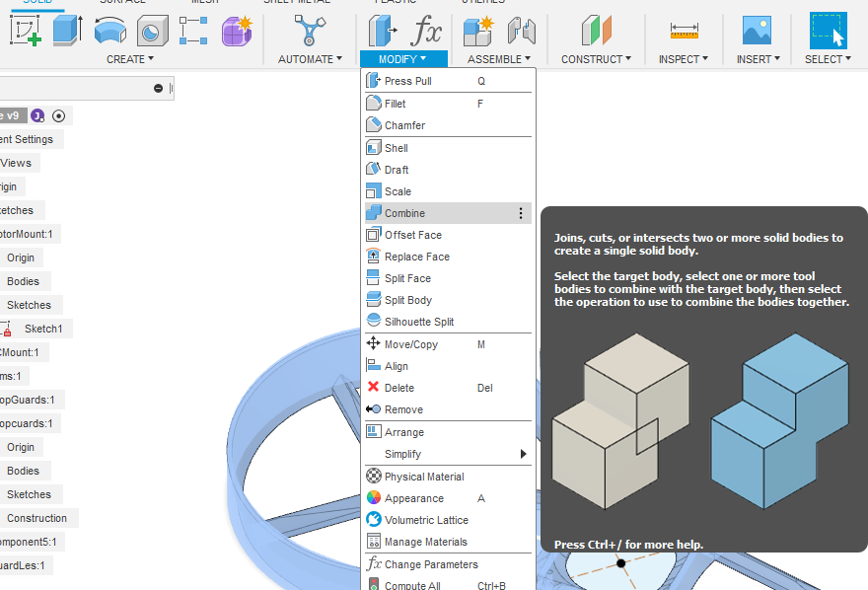Screen dimensions: 868x590
Task: Select the Hole tool icon
Action: click(x=152, y=31)
